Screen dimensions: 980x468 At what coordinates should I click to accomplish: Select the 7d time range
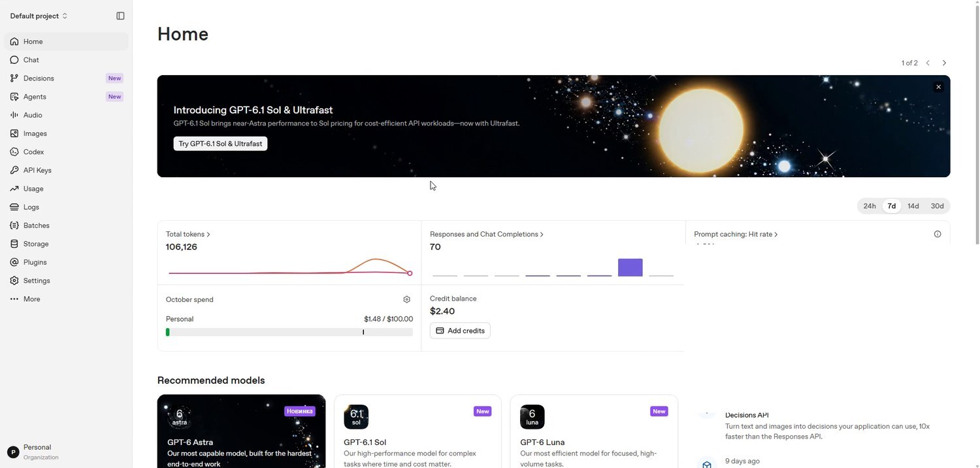(x=892, y=206)
